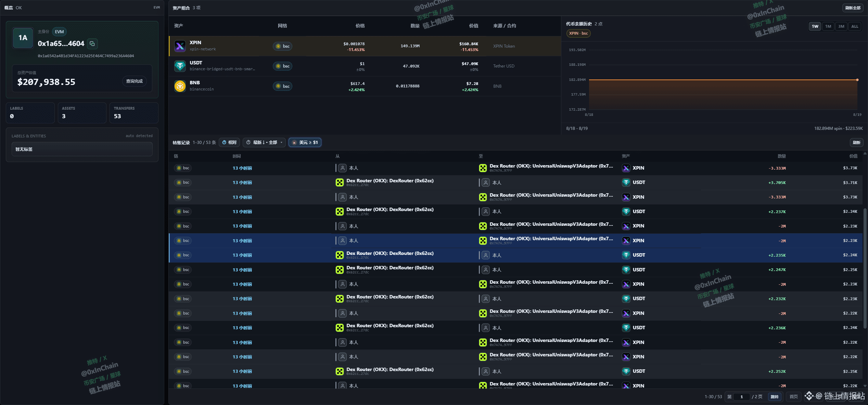Image resolution: width=868 pixels, height=405 pixels.
Task: Click the XPIN token icon in asset list
Action: pos(180,46)
